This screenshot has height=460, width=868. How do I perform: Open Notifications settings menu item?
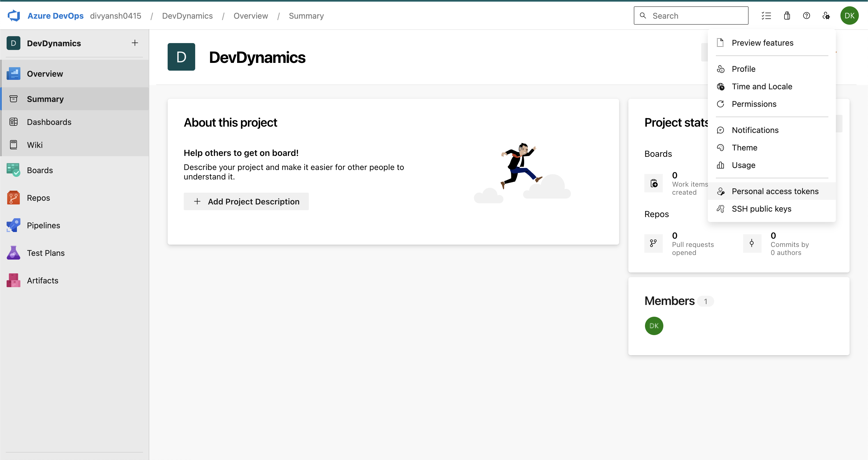772,130
